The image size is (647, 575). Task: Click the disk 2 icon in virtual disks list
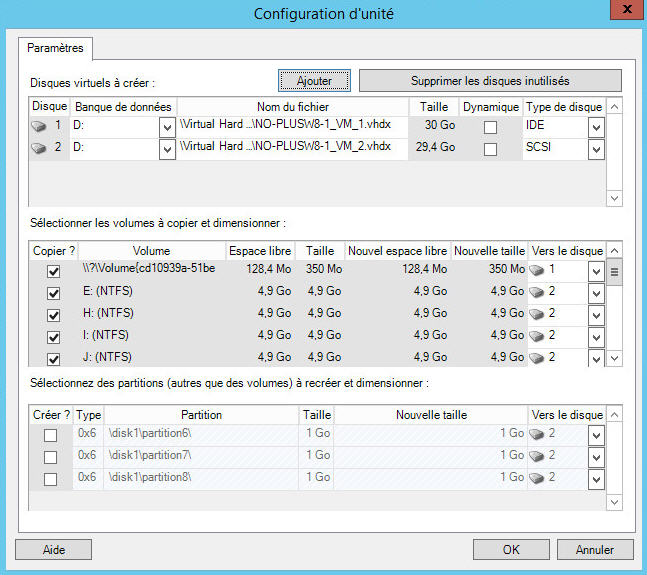coord(40,148)
